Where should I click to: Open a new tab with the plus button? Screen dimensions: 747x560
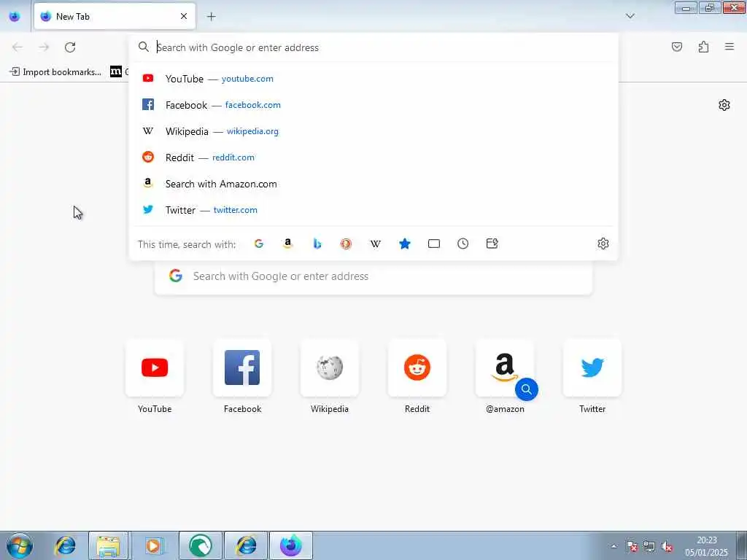211,17
